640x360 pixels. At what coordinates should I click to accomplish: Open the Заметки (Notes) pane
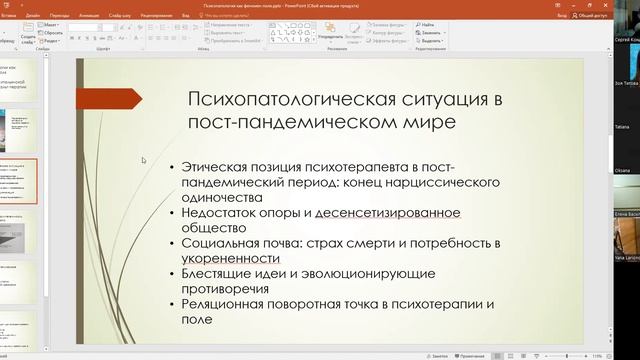point(437,356)
